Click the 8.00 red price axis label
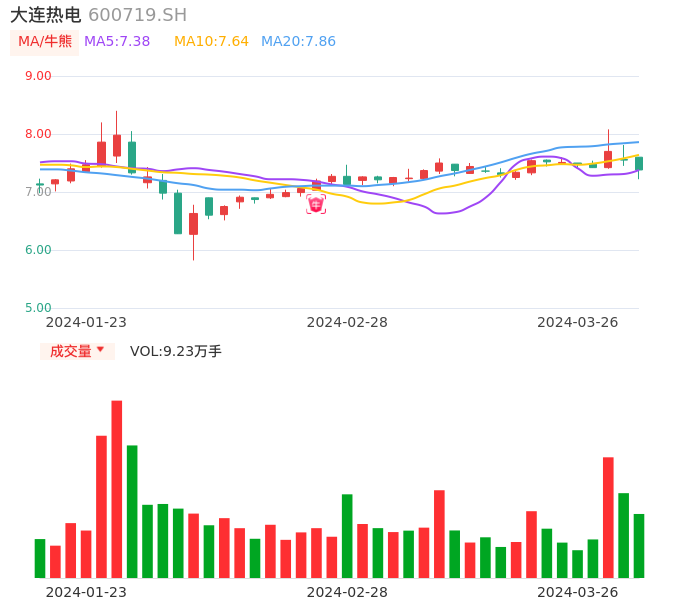This screenshot has height=606, width=686. coord(38,134)
